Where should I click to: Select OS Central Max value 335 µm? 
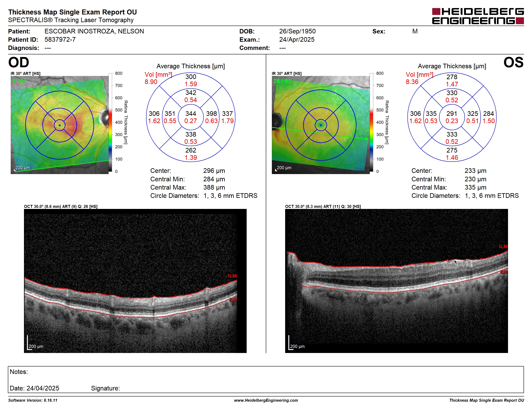476,188
